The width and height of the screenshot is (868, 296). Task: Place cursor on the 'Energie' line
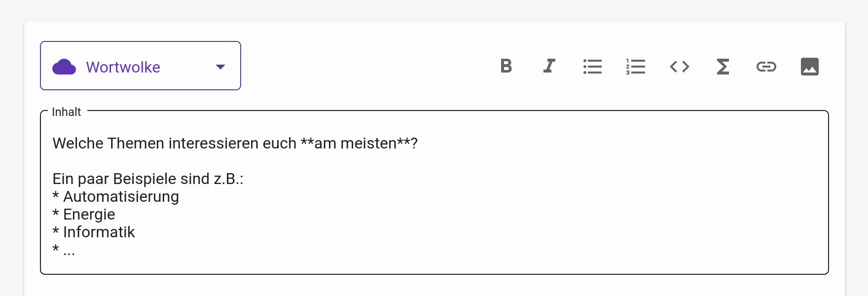coord(89,215)
